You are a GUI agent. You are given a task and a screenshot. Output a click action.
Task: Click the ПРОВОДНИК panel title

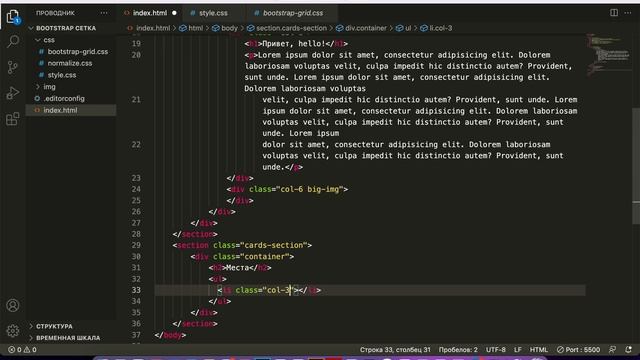point(55,13)
